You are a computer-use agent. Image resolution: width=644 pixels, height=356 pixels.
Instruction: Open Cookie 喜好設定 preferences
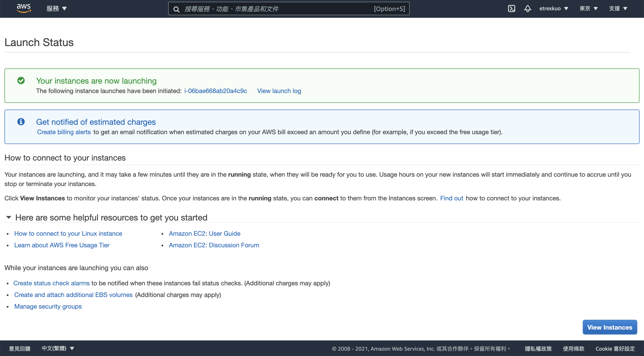tap(615, 348)
